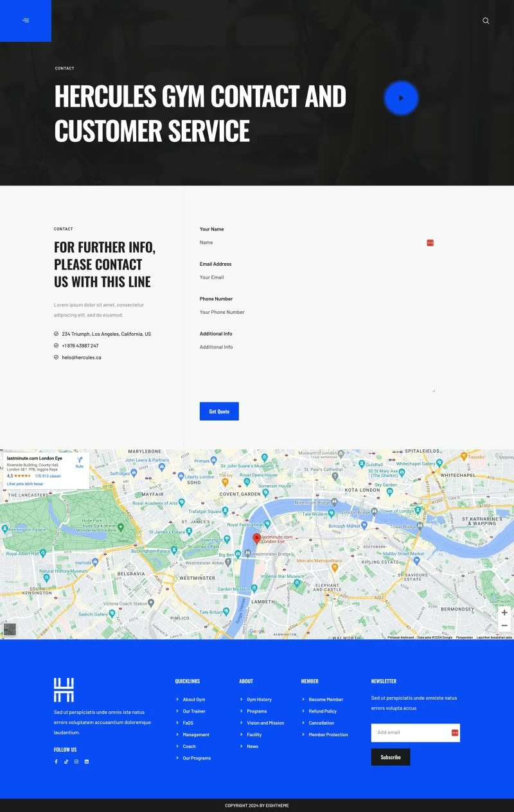Open the TikTok icon under Follow Us
This screenshot has width=514, height=812.
66,761
